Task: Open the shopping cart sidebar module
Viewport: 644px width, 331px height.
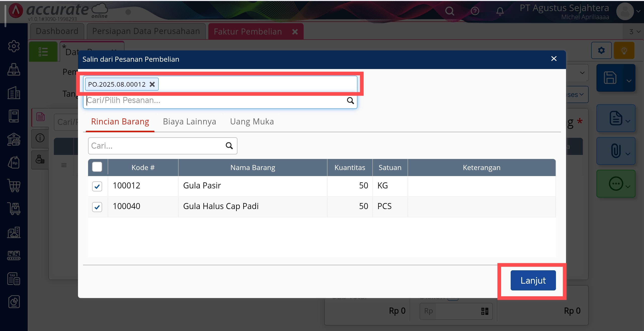Action: [14, 186]
